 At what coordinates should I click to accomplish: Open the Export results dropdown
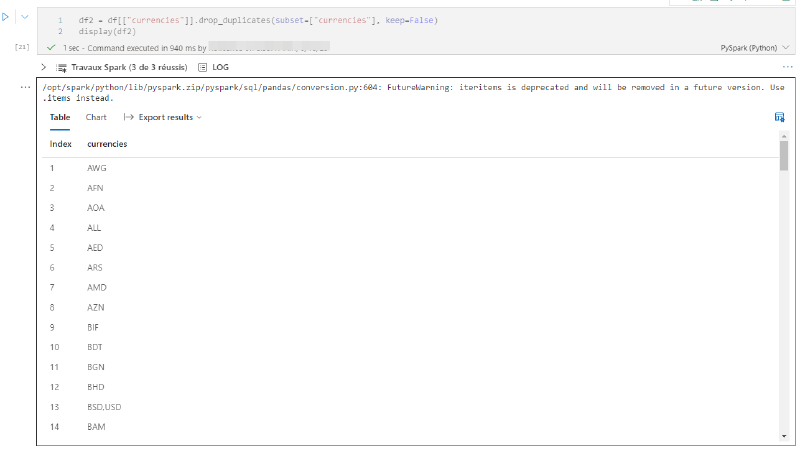170,117
